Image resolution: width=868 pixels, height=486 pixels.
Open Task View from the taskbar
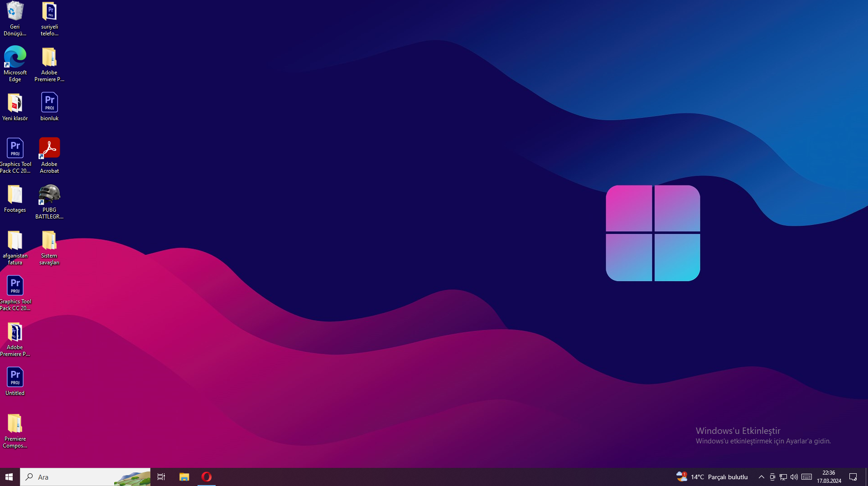[161, 477]
